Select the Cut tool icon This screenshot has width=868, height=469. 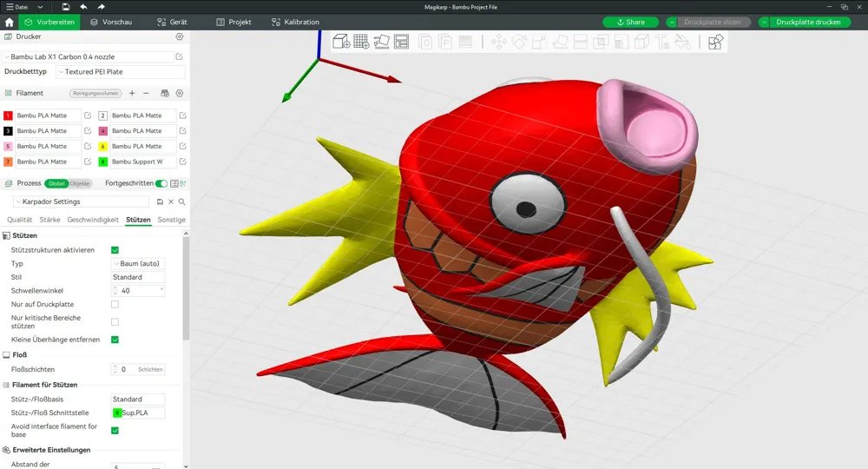(580, 42)
